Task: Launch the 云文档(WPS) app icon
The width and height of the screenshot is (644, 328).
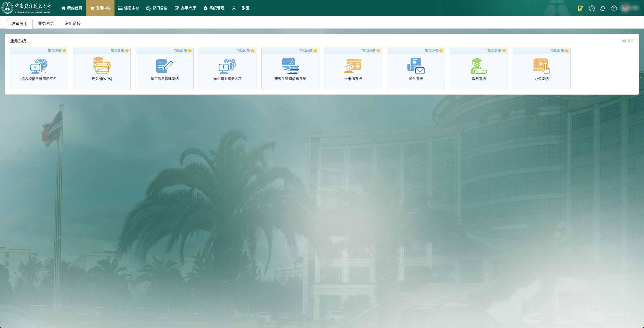Action: tap(102, 66)
